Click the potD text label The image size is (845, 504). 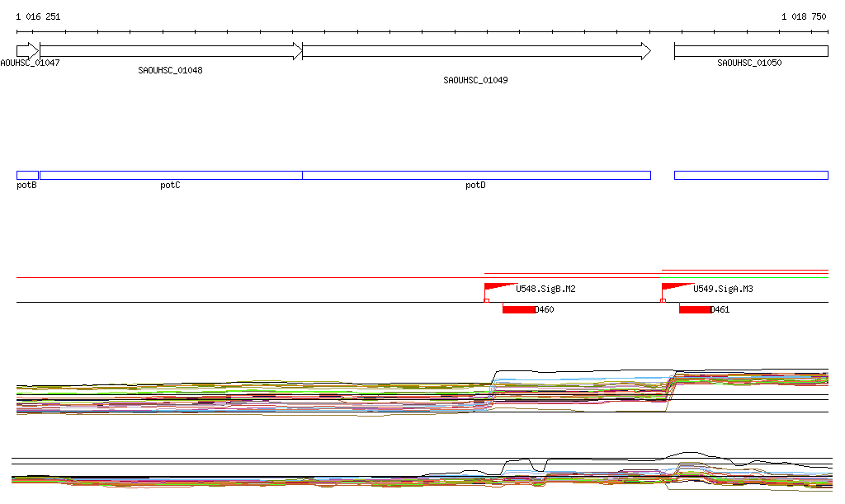[x=475, y=186]
